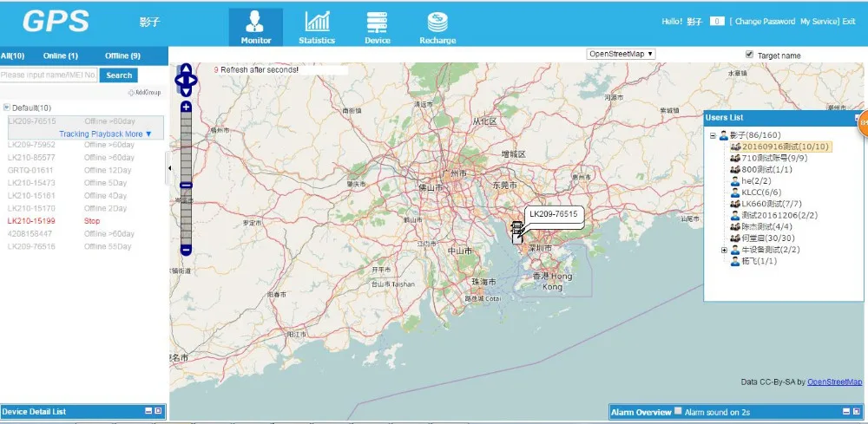Click the LK660测试 group icon
Screen dimensions: 868x424
[735, 204]
